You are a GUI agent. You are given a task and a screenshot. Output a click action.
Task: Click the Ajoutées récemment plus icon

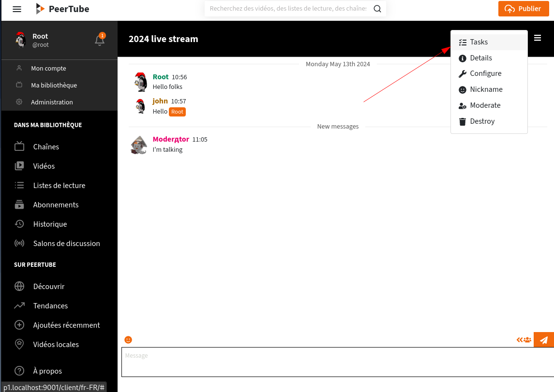(19, 325)
